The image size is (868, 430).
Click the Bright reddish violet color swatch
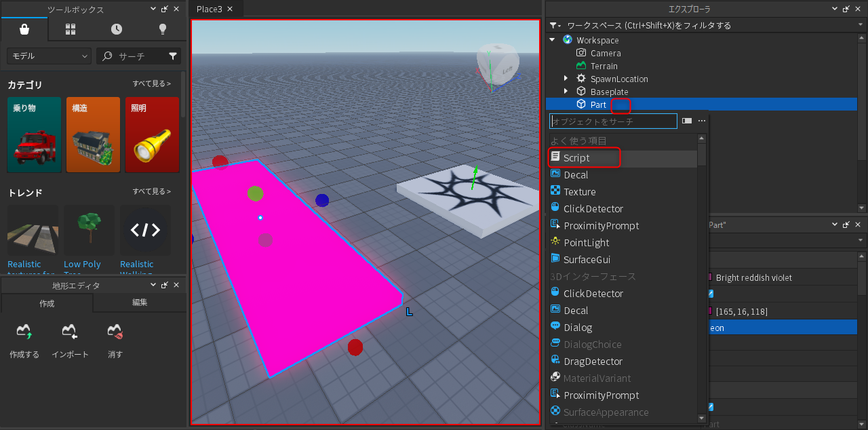[x=710, y=277]
